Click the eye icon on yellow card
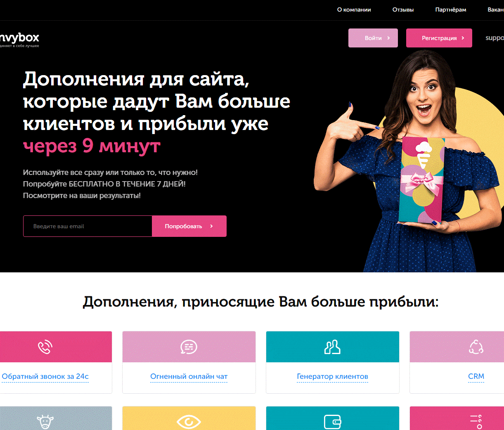 tap(189, 422)
